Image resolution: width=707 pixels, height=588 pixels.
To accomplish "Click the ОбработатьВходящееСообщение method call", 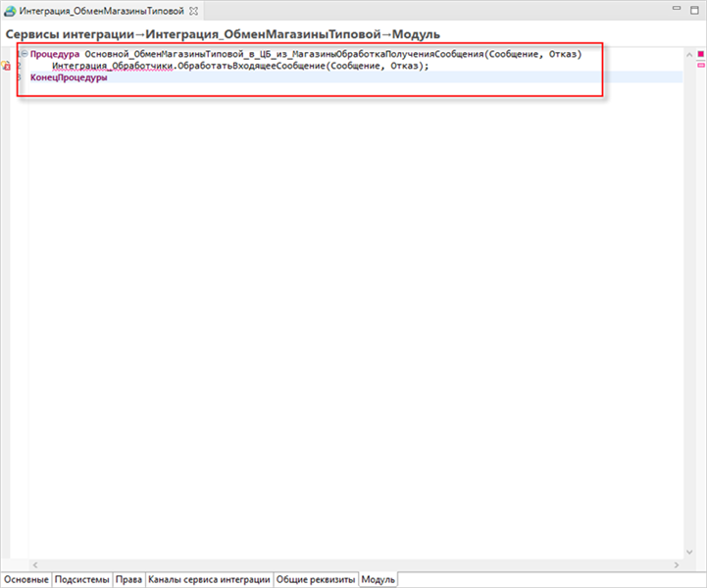I will point(261,66).
